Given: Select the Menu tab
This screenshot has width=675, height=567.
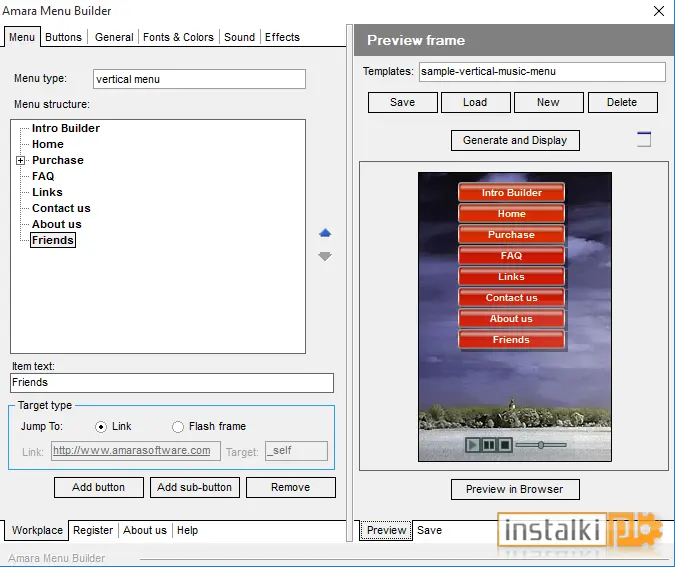Looking at the screenshot, I should coord(22,37).
